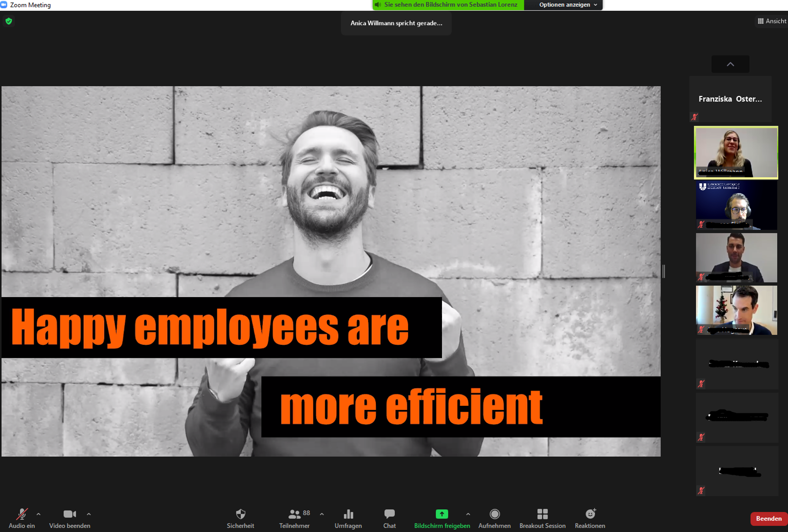788x532 pixels.
Task: Click the green encryption shield icon
Action: 9,21
